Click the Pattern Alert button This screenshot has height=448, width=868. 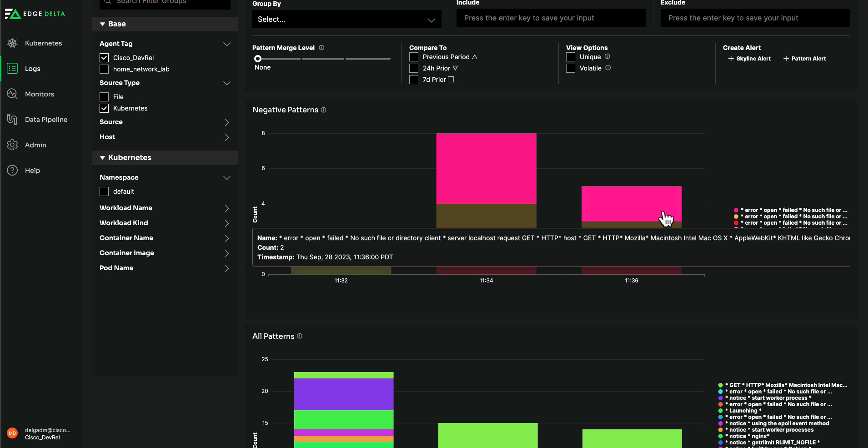click(x=804, y=59)
